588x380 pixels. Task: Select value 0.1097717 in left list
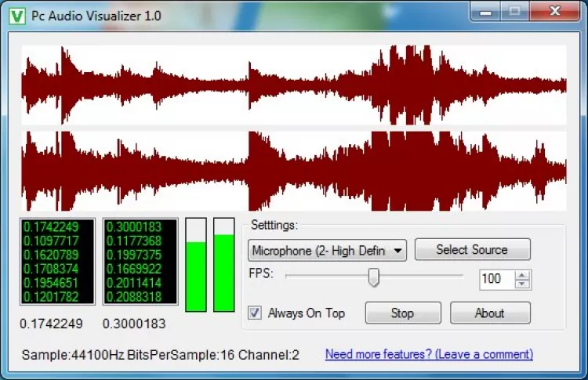click(51, 241)
